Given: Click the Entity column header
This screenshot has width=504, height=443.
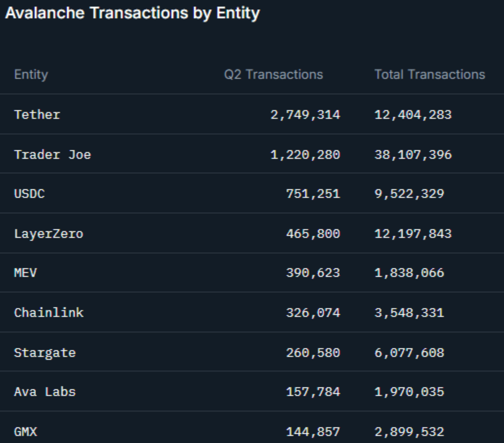Looking at the screenshot, I should tap(31, 75).
